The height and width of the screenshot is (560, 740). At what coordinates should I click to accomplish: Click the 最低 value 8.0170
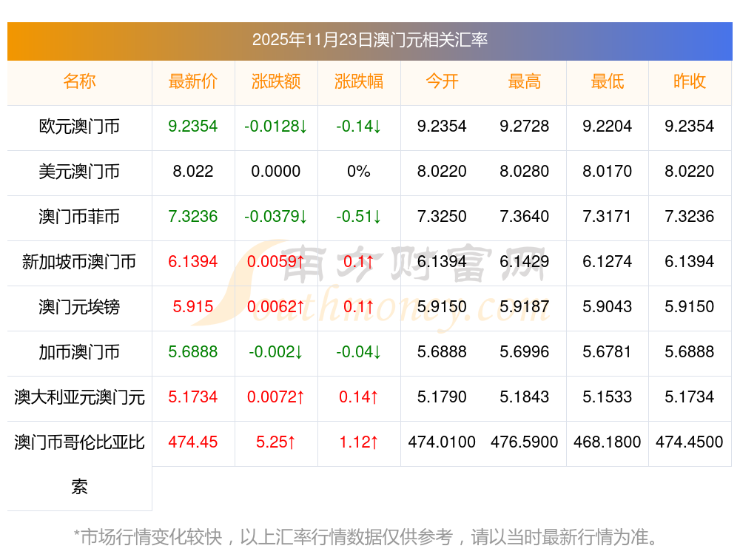(608, 171)
